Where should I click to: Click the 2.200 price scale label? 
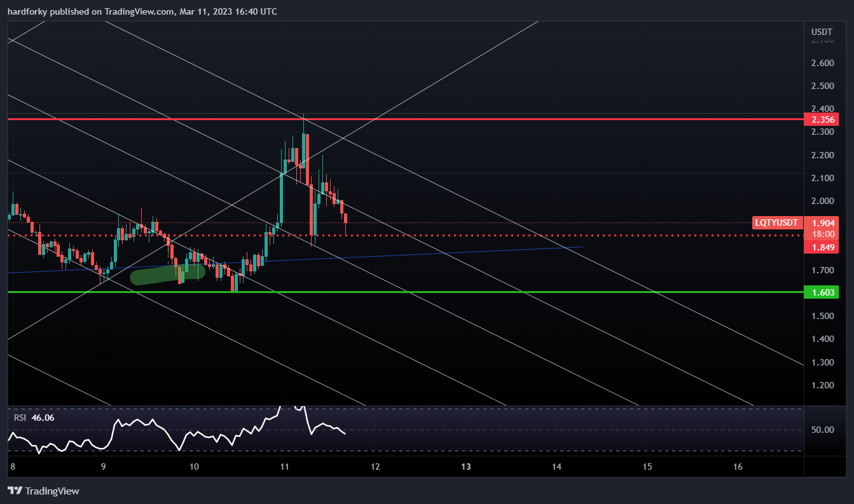click(x=823, y=155)
